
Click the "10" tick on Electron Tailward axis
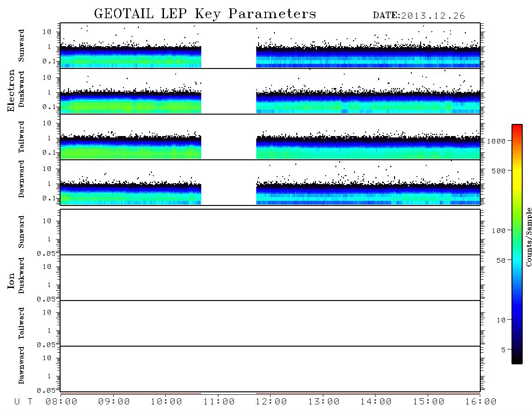47,123
